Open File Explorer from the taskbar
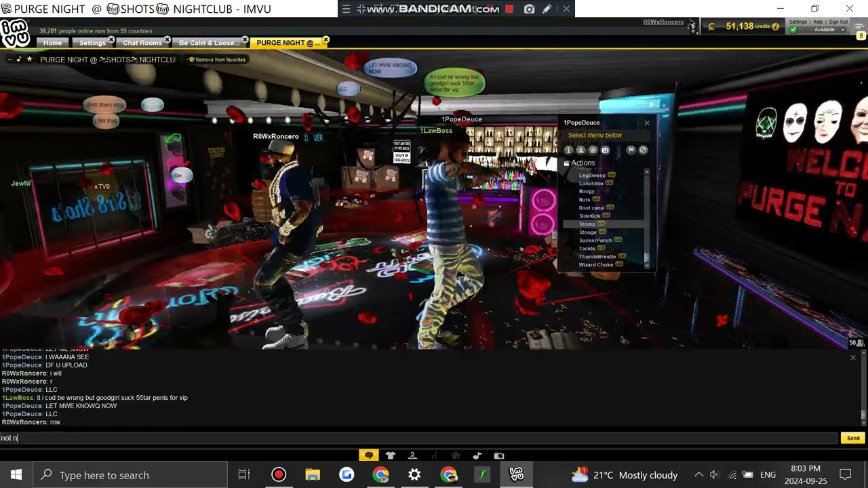 pyautogui.click(x=313, y=474)
